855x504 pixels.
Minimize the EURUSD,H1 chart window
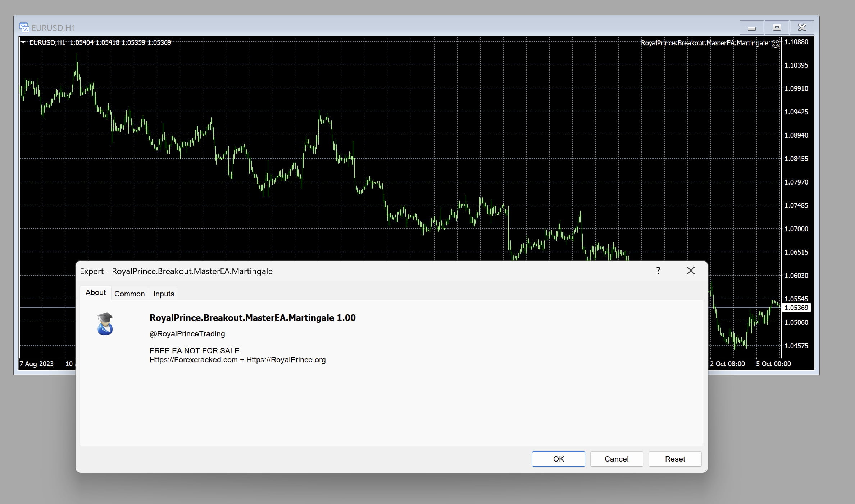pos(751,28)
